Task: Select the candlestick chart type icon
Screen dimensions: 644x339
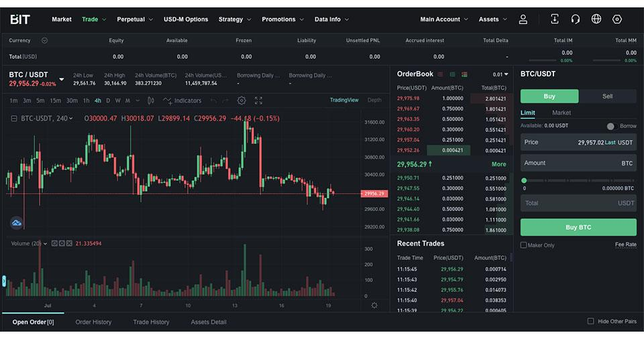Action: (151, 100)
